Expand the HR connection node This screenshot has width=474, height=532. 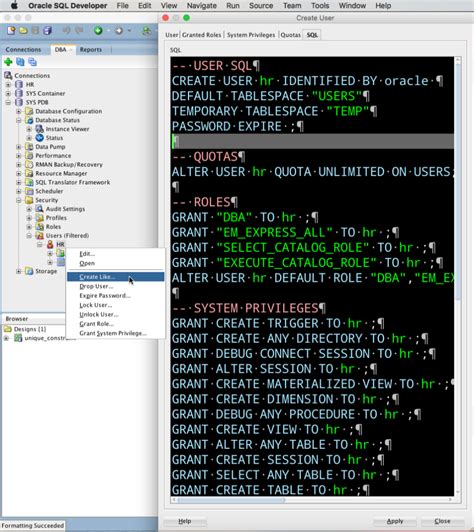[x=8, y=84]
